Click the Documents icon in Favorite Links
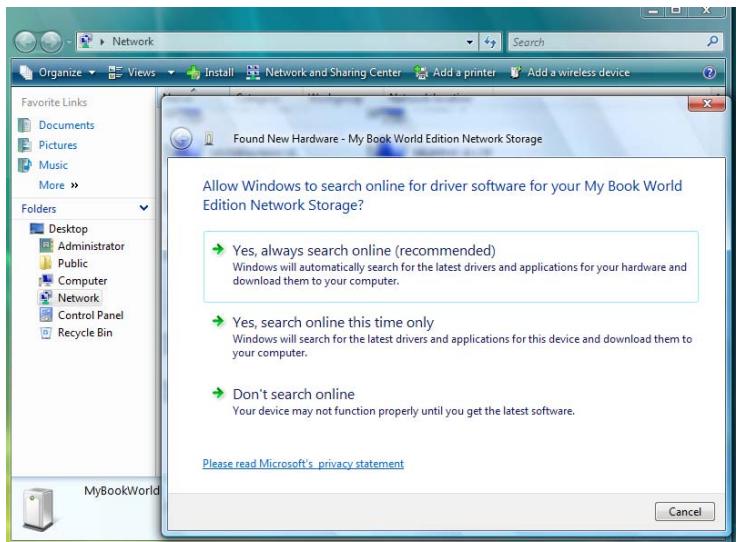737x542 pixels. 24,125
